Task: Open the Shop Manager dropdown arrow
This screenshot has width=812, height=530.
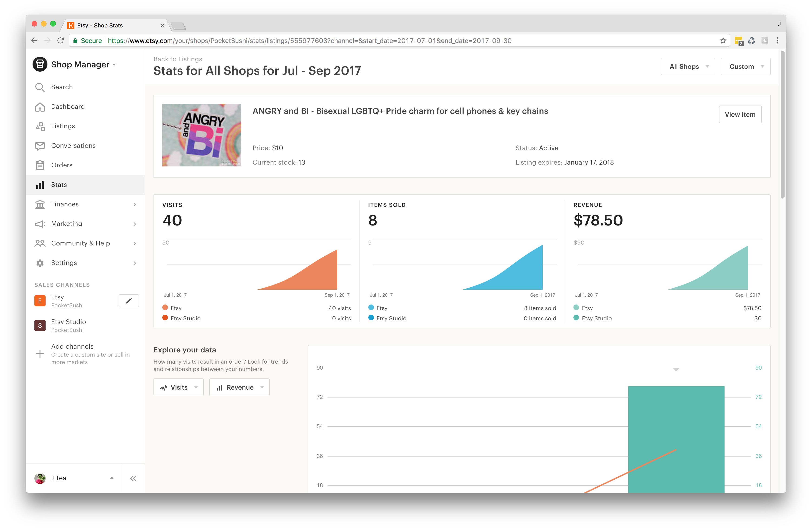Action: click(x=114, y=65)
